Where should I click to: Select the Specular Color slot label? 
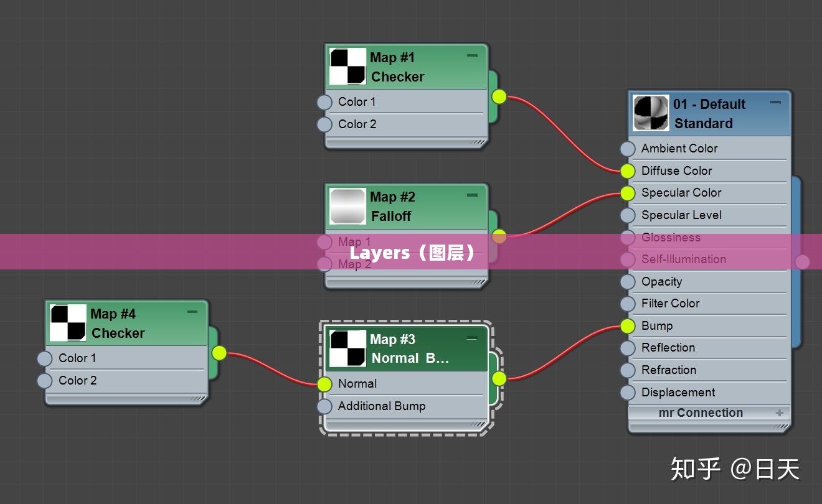pyautogui.click(x=681, y=193)
